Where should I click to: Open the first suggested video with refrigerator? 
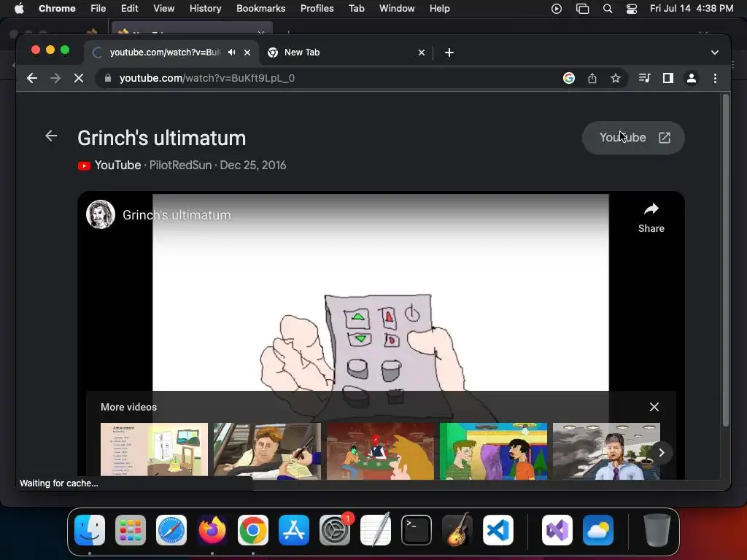click(x=154, y=449)
